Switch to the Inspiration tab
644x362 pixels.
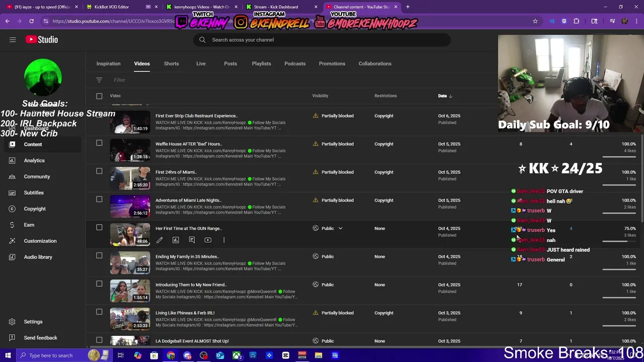click(x=108, y=64)
